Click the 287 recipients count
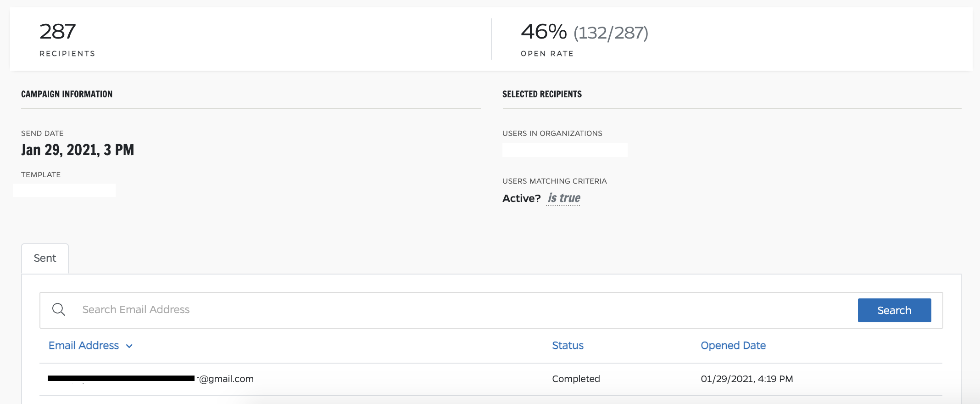This screenshot has width=980, height=404. click(58, 32)
